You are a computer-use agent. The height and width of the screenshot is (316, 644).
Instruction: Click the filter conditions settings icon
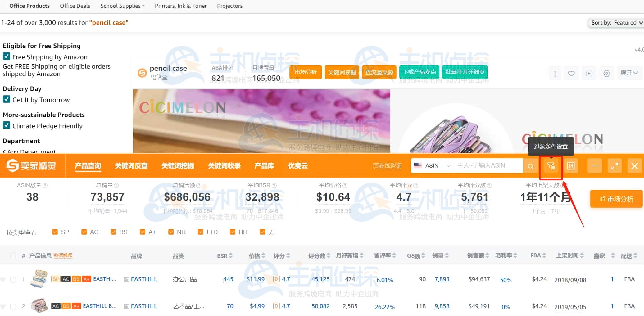(551, 166)
